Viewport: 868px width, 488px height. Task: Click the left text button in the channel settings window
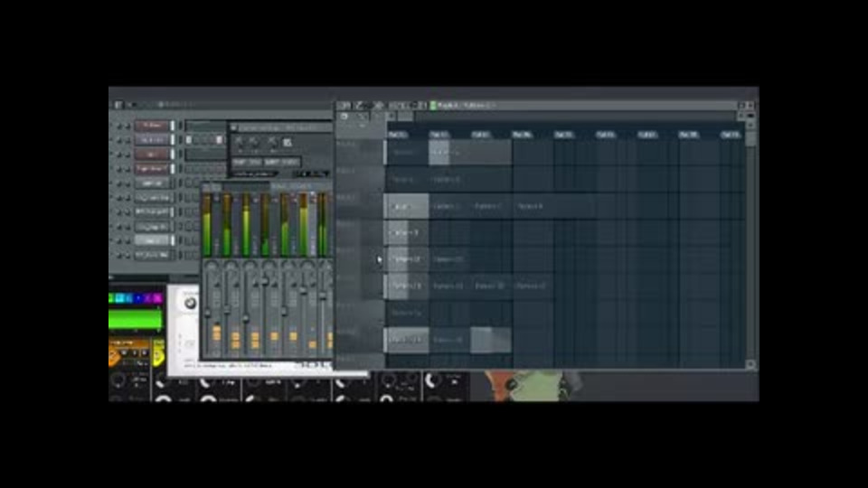point(247,162)
